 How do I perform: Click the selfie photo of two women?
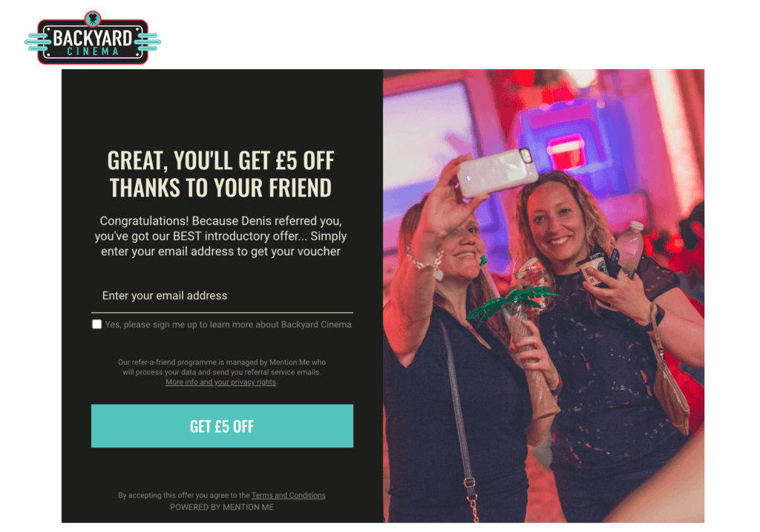click(x=543, y=295)
